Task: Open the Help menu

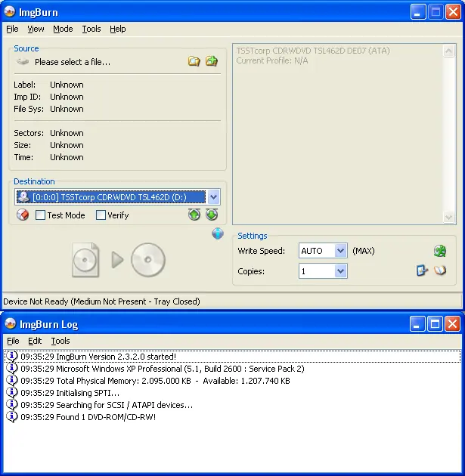Action: pos(118,29)
